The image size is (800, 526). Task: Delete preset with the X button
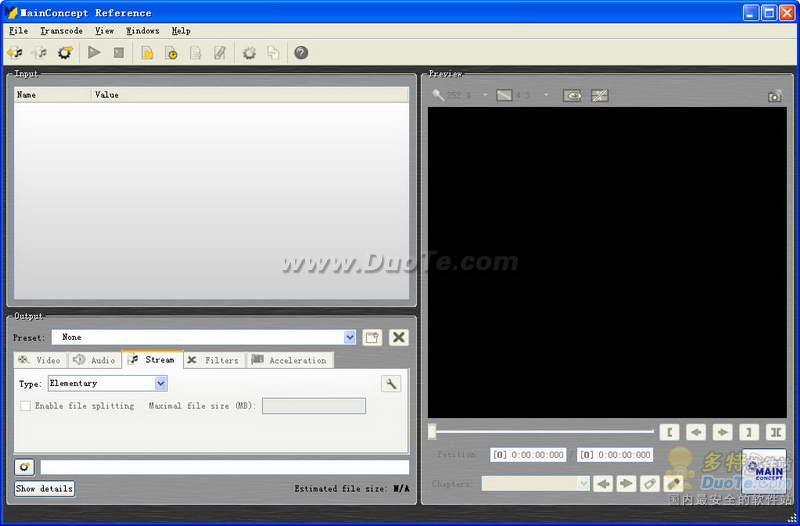point(398,337)
